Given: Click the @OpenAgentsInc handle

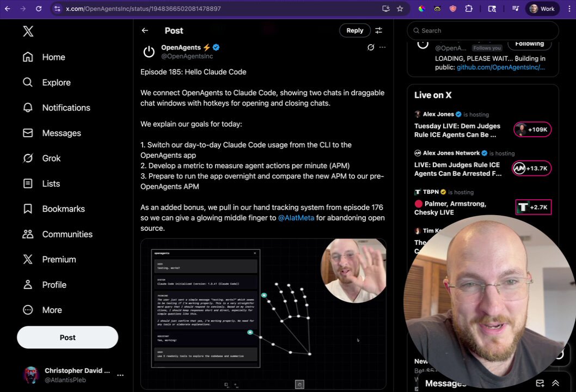Looking at the screenshot, I should pos(187,56).
